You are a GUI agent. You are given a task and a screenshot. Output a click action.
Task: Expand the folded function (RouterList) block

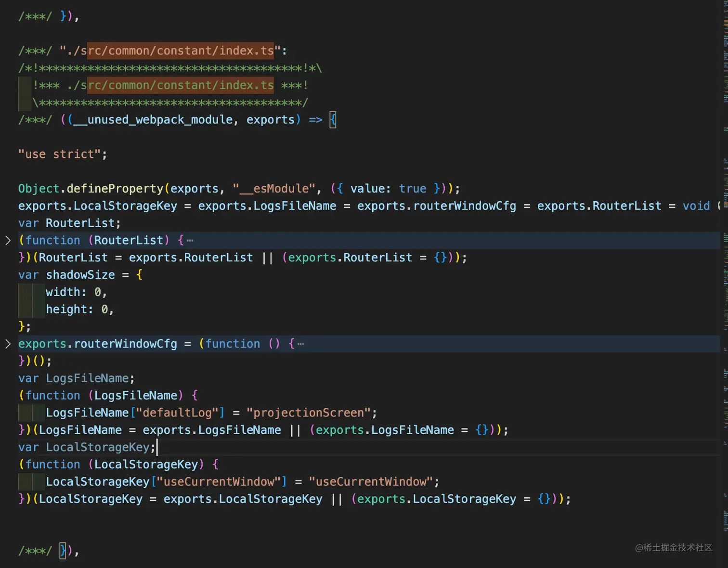(x=8, y=240)
